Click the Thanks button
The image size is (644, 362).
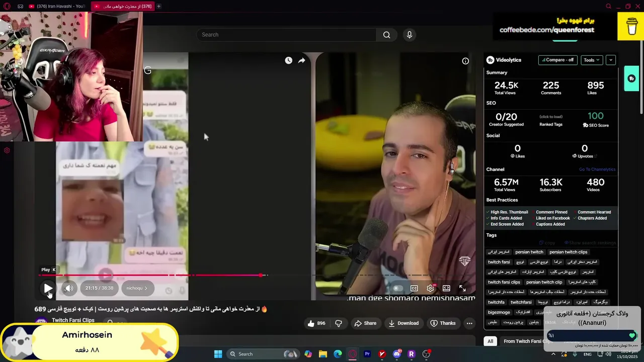[443, 323]
